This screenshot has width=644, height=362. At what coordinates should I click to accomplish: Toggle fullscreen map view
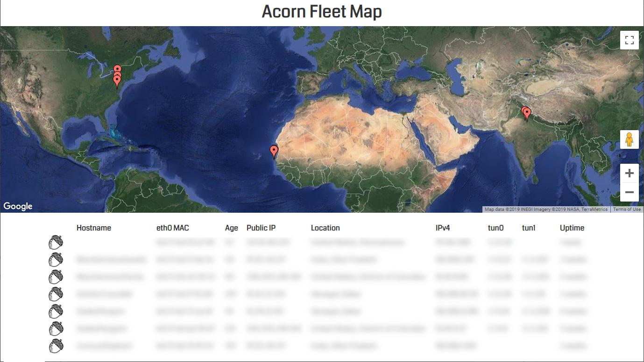[x=629, y=40]
